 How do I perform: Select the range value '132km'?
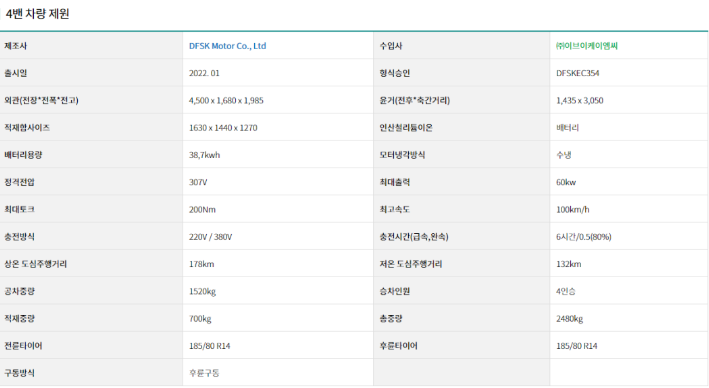569,264
